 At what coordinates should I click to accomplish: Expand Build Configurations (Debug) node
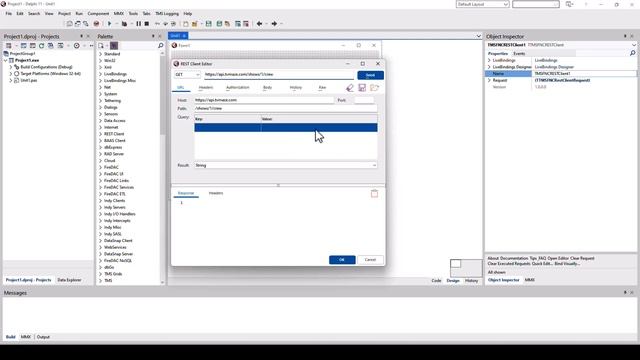pos(11,67)
